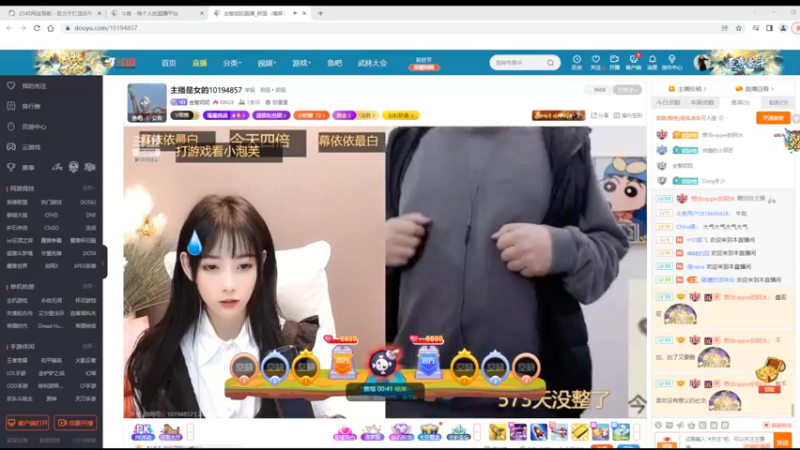This screenshot has height=450, width=800.
Task: Collapse the left sidebar with arrow handle
Action: pos(104,263)
